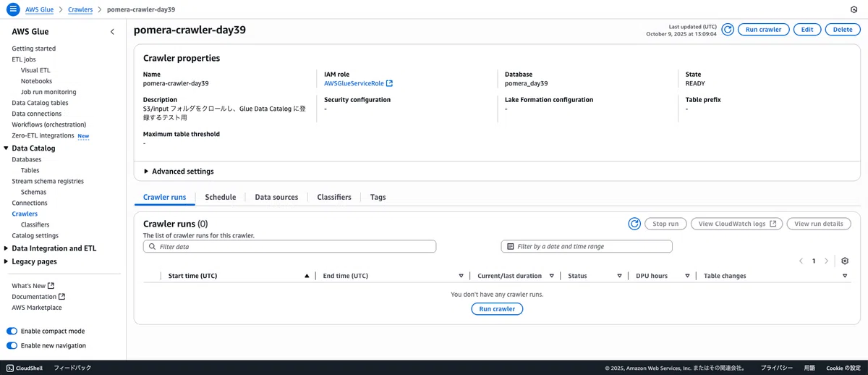The height and width of the screenshot is (375, 868).
Task: Go to next page arrow in pagination
Action: click(827, 261)
